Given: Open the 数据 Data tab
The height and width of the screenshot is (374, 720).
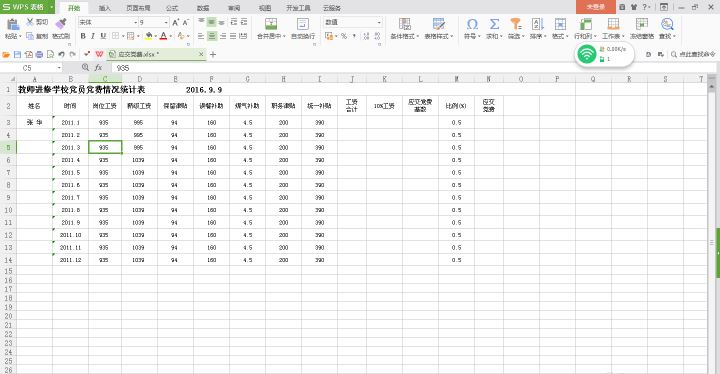Looking at the screenshot, I should click(203, 8).
